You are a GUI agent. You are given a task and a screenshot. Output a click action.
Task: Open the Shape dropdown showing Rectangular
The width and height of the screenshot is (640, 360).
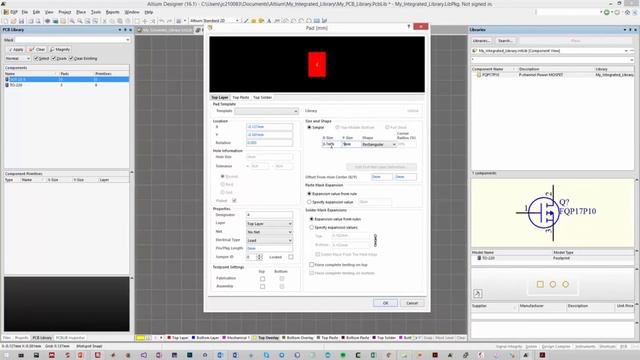[378, 144]
